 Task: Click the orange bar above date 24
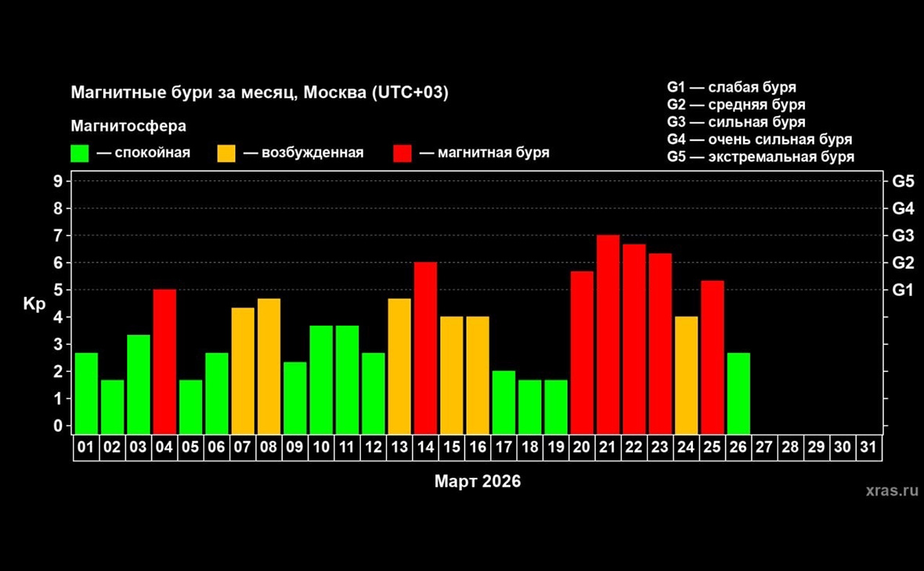coord(686,374)
